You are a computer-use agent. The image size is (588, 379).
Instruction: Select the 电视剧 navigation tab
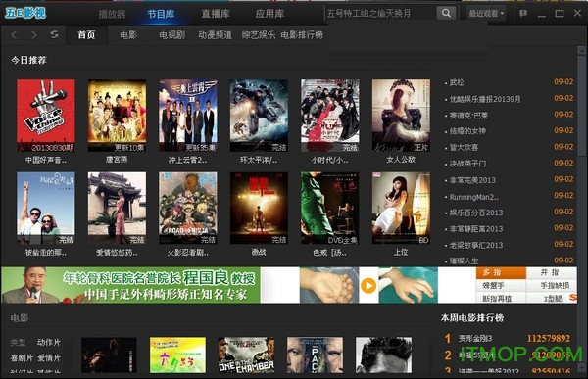tap(171, 35)
